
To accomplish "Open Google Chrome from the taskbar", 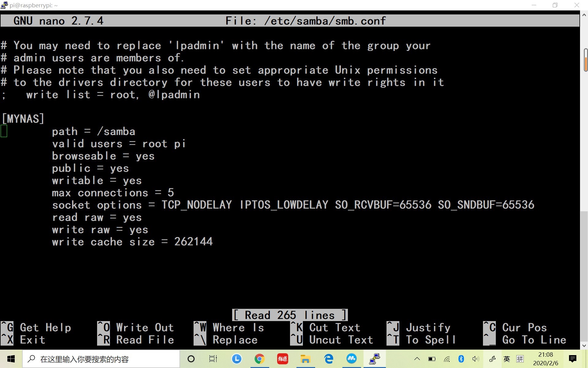I will coord(259,359).
